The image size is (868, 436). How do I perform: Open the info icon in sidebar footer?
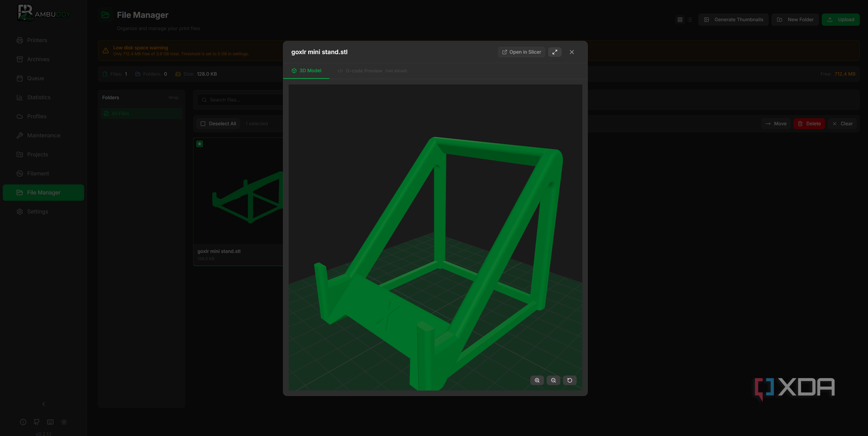pos(23,422)
